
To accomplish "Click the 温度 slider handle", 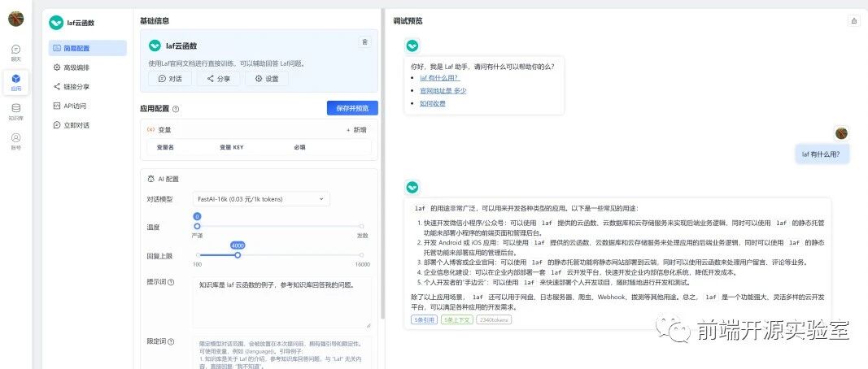I will pos(197,226).
